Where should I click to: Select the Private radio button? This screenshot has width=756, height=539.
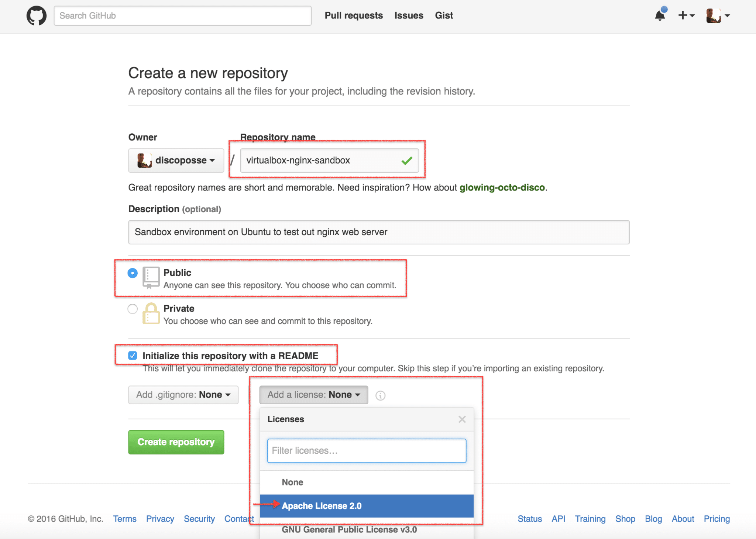[133, 309]
